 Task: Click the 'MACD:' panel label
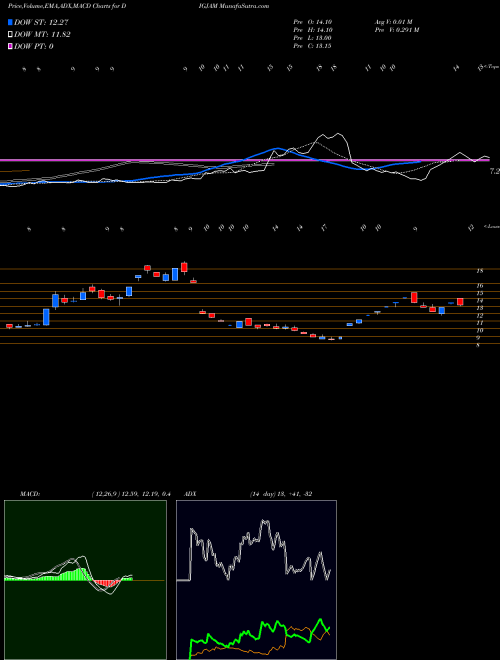[29, 494]
